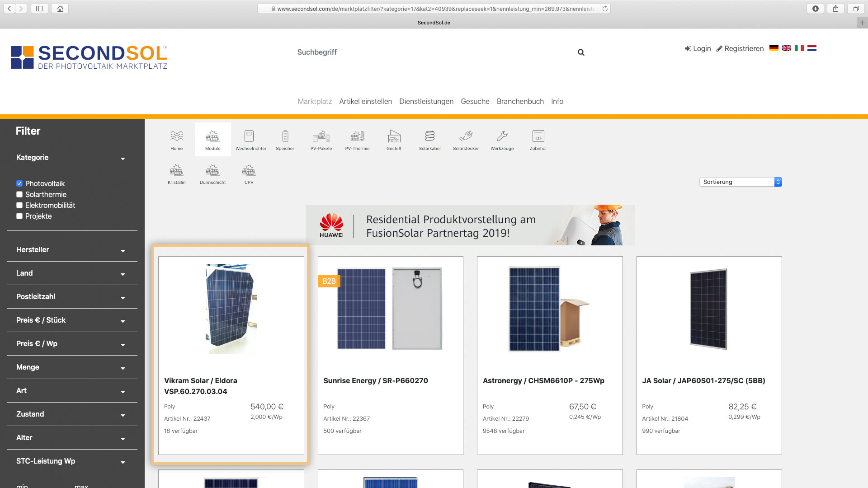Screen dimensions: 868x488
Task: Open the Sortierung dropdown
Action: (x=740, y=182)
